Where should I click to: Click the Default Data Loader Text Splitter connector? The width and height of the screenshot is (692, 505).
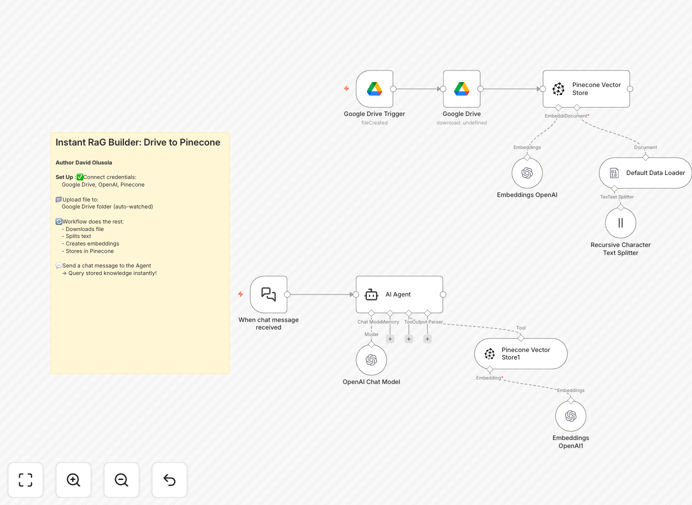click(614, 189)
